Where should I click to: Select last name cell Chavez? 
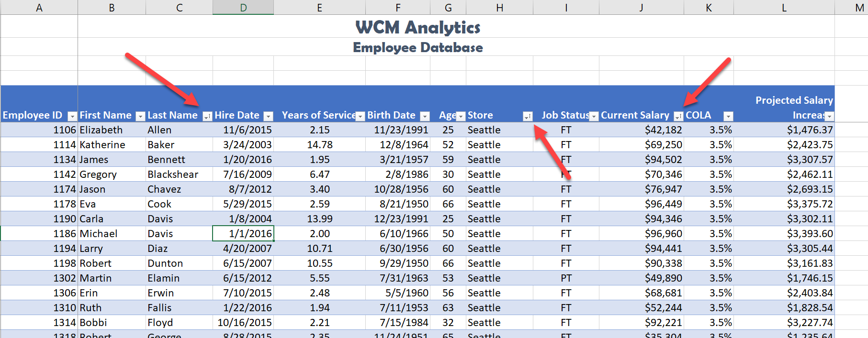(179, 189)
